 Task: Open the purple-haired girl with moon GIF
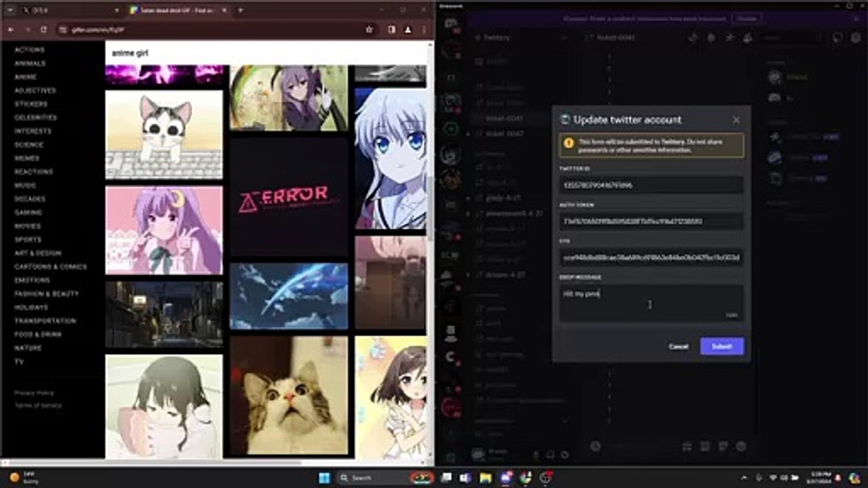tap(164, 230)
